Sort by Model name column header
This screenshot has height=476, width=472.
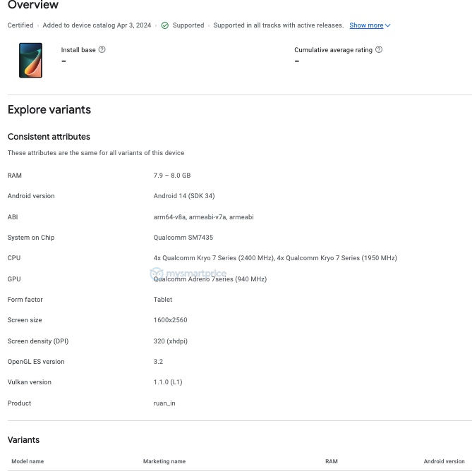(x=28, y=461)
